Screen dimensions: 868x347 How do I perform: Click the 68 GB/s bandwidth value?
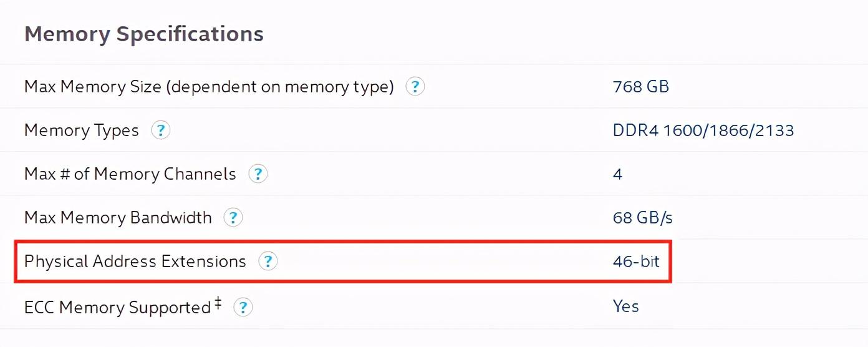point(642,218)
